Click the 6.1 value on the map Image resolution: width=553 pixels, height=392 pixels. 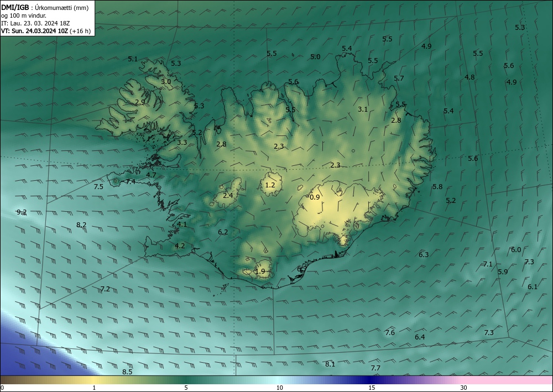532,287
